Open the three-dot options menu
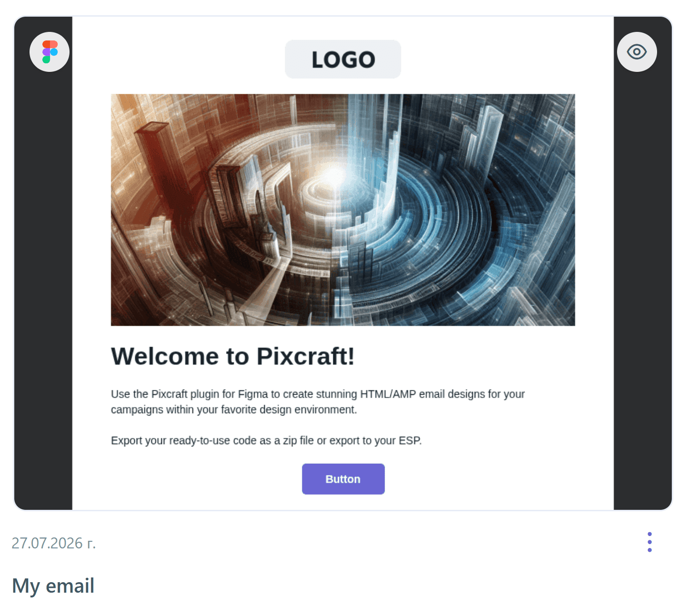 (x=649, y=542)
